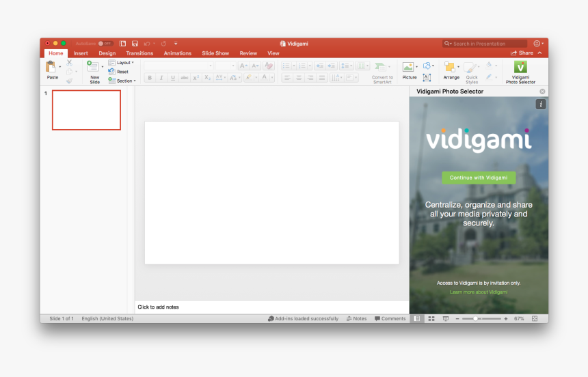
Task: Collapse the ribbon with the chevron
Action: 539,53
